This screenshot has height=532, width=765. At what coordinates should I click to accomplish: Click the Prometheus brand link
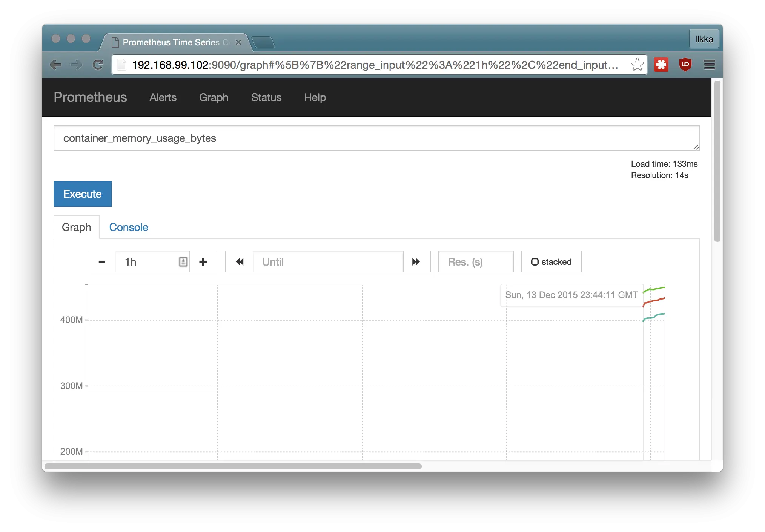point(90,97)
